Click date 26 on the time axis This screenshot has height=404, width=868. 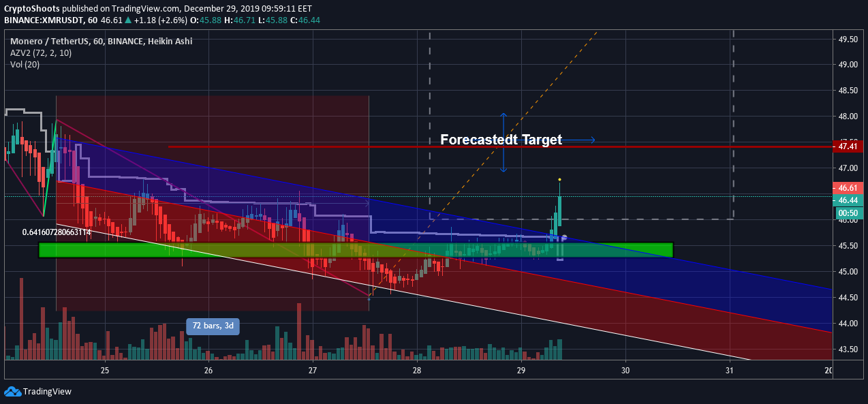(x=208, y=370)
